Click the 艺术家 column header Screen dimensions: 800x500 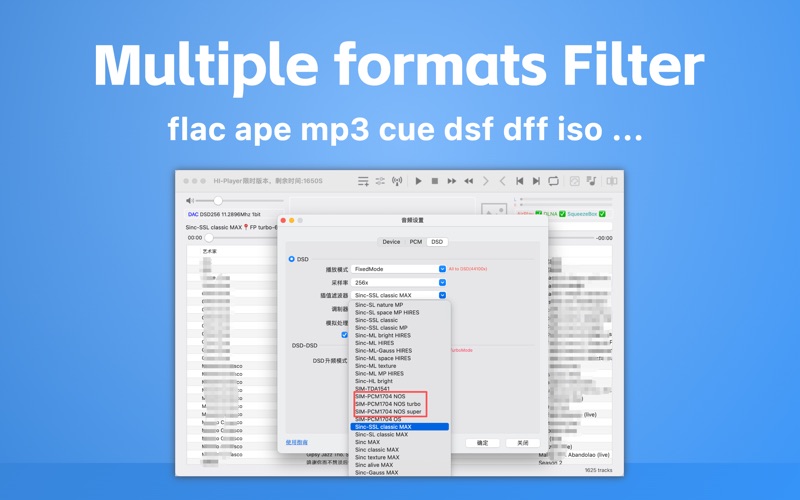(x=209, y=251)
